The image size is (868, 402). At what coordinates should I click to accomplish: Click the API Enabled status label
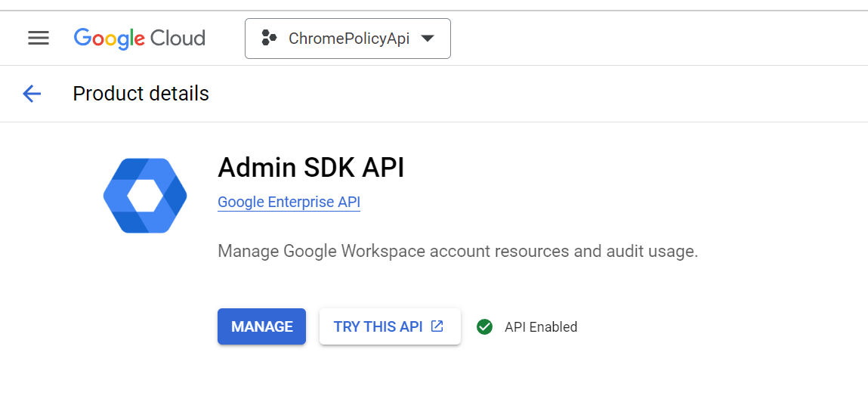[541, 326]
